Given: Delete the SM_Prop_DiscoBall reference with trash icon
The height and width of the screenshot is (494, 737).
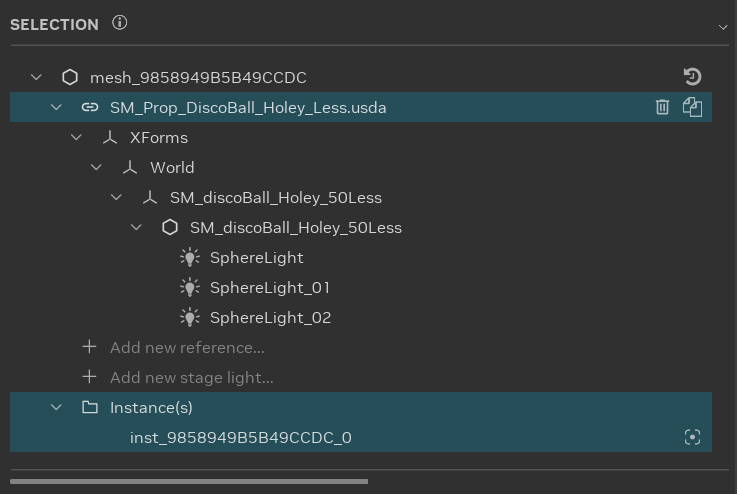Looking at the screenshot, I should pos(662,107).
